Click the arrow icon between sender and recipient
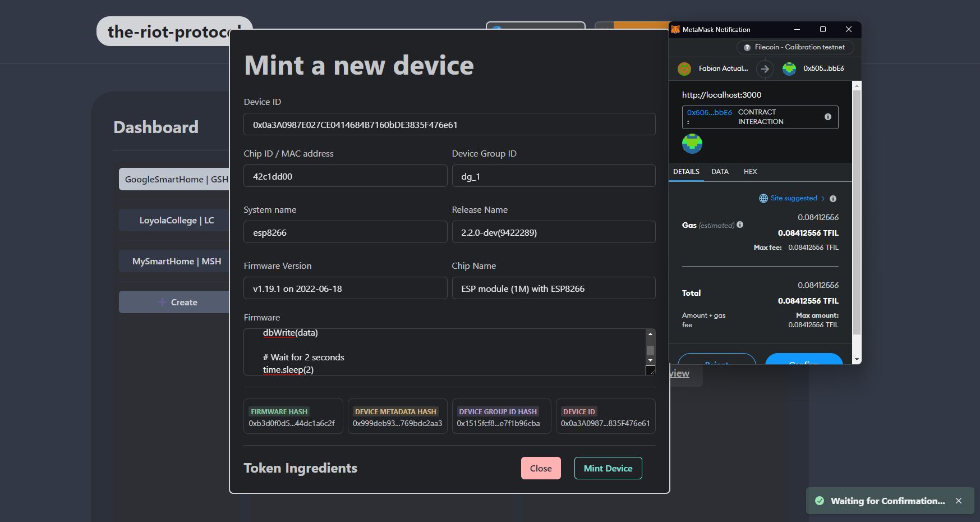This screenshot has width=980, height=522. click(765, 68)
